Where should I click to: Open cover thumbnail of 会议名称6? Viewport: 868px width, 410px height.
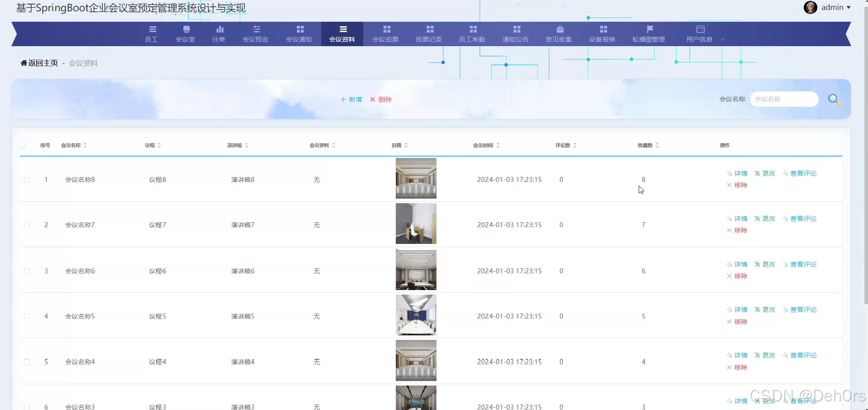pyautogui.click(x=416, y=270)
